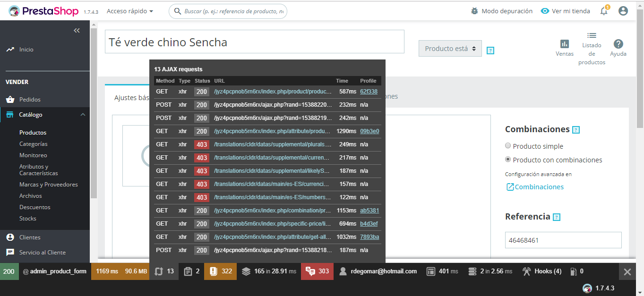Click the 200 status code in debug toolbar

(x=9, y=271)
